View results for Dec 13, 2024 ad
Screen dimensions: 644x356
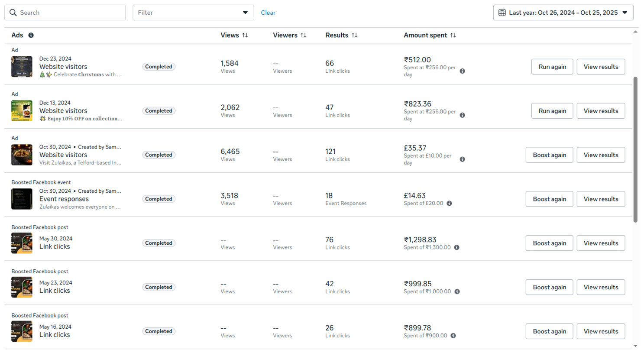(x=600, y=111)
